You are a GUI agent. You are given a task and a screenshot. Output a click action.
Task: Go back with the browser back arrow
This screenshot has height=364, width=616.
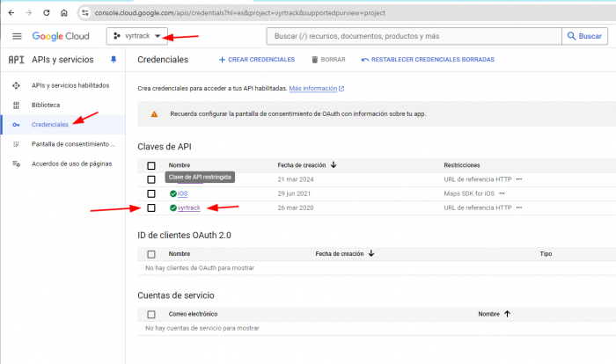11,13
